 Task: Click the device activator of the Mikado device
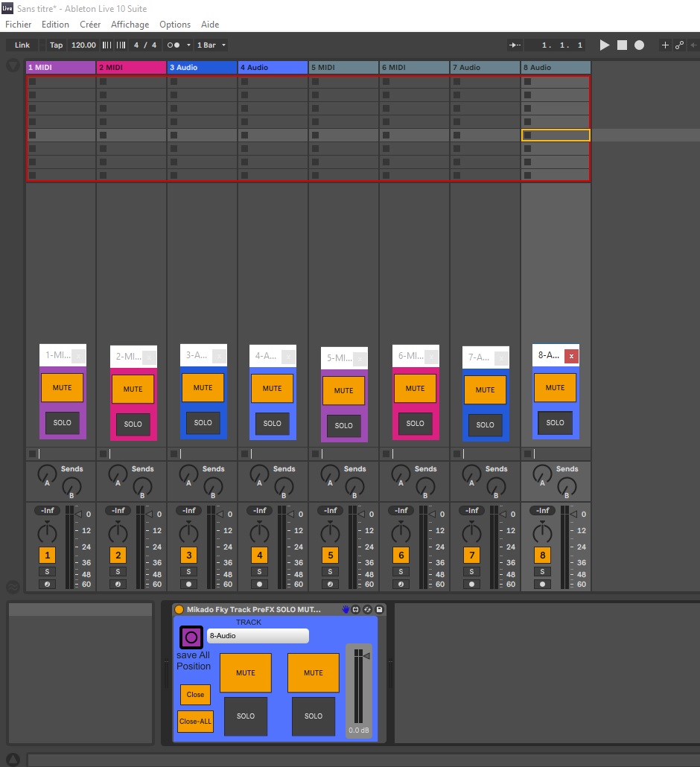coord(179,609)
